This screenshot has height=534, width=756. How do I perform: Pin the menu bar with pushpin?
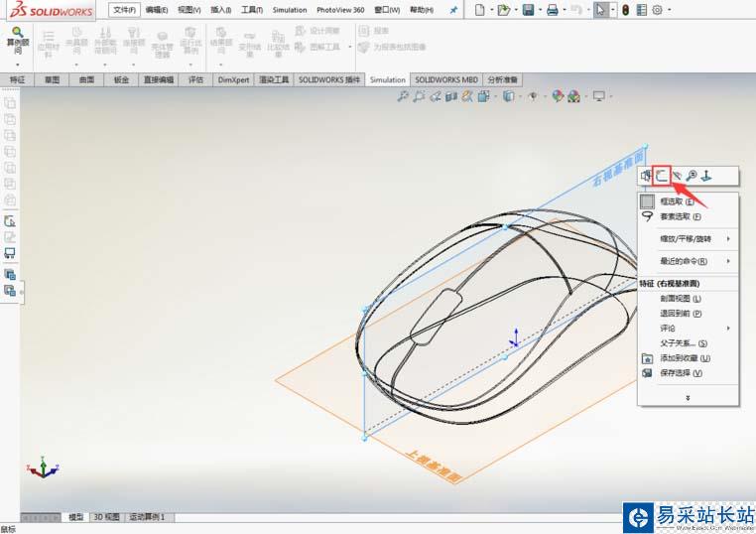coord(453,10)
